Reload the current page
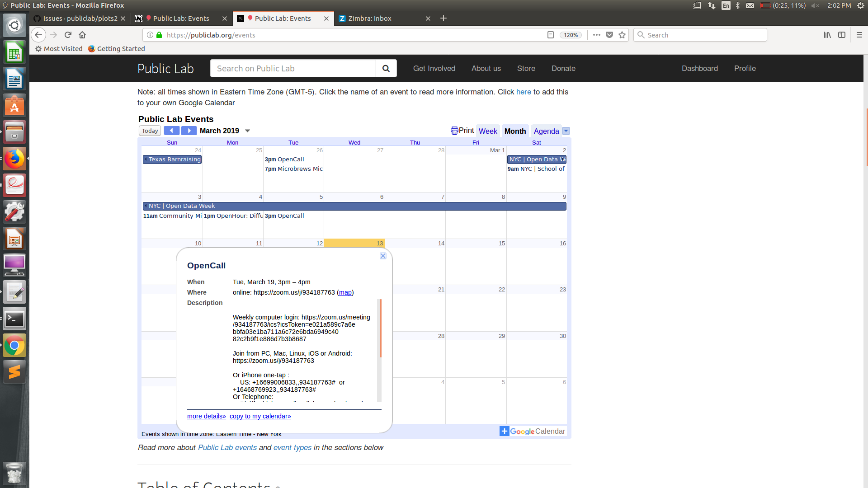Image resolution: width=868 pixels, height=488 pixels. pos(68,35)
